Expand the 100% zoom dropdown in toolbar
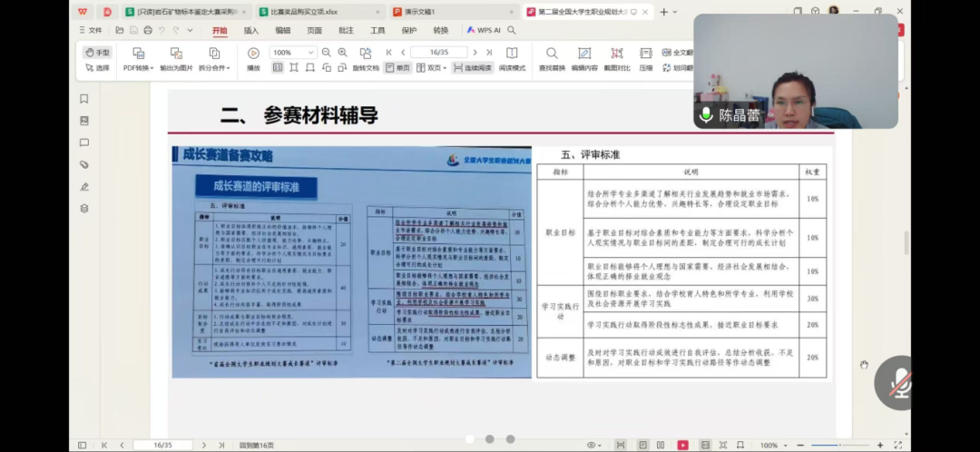Image resolution: width=980 pixels, height=452 pixels. (310, 53)
